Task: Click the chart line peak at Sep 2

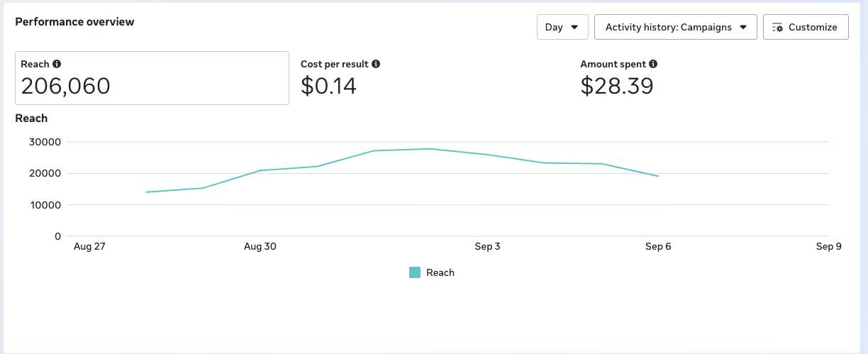Action: click(x=430, y=149)
